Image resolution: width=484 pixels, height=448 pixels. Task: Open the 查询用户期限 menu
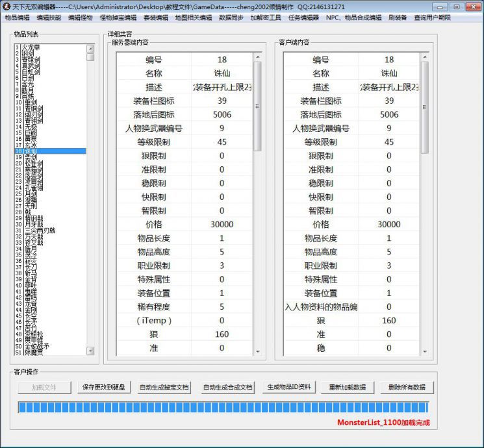[x=432, y=18]
